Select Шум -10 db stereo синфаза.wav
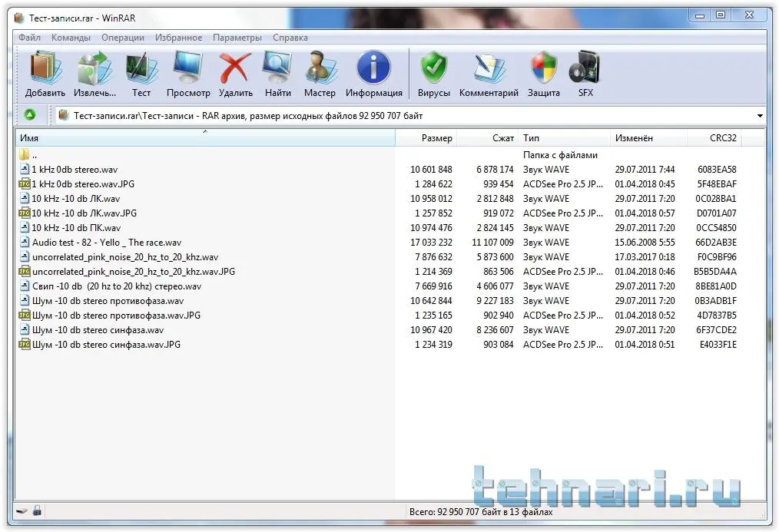The height and width of the screenshot is (532, 779). coord(98,330)
